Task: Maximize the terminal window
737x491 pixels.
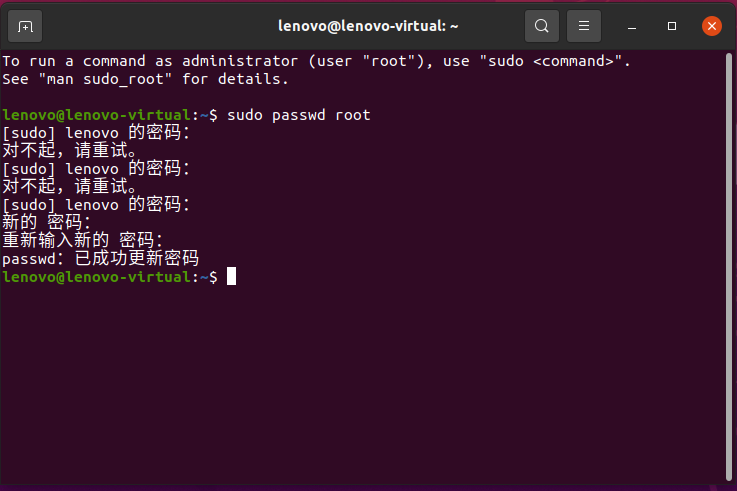Action: coord(672,26)
